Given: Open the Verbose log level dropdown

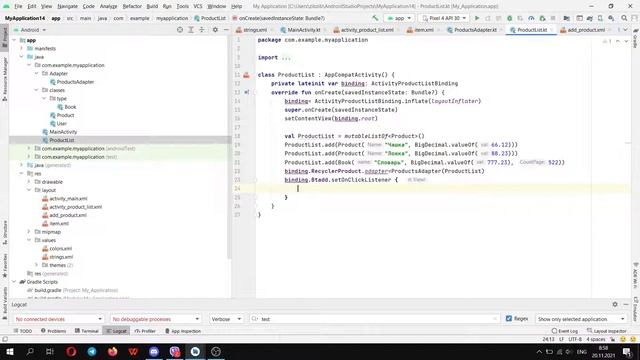Looking at the screenshot, I should (x=226, y=319).
